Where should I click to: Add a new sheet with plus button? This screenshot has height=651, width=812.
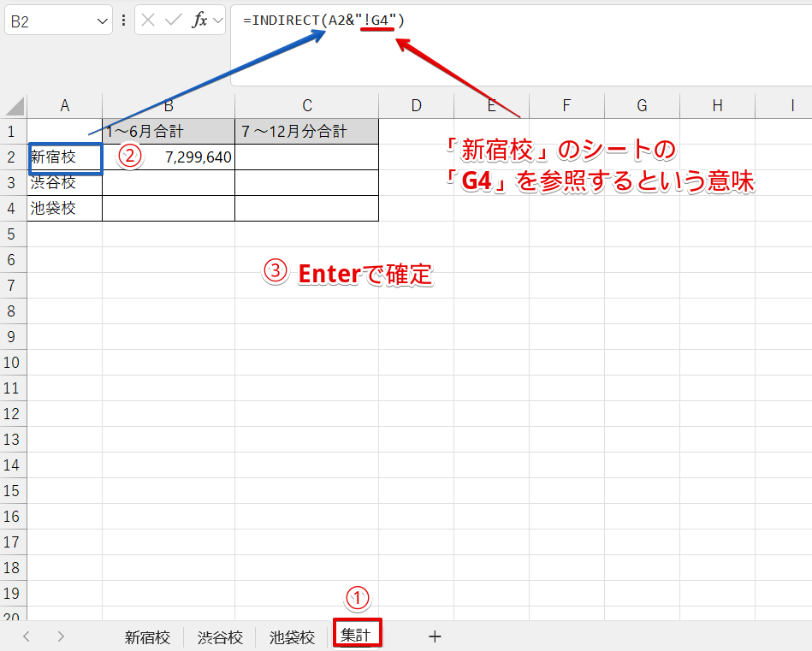tap(435, 636)
